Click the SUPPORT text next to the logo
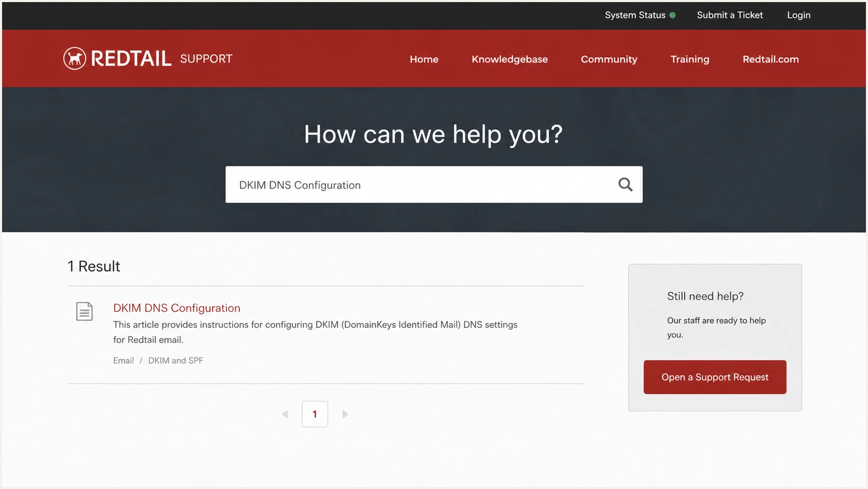 tap(206, 59)
